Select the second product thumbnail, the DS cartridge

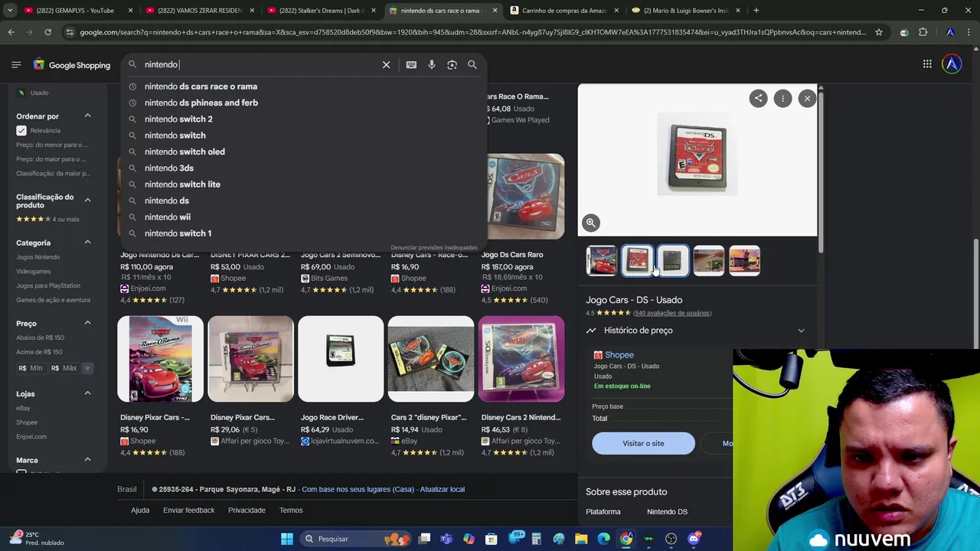[637, 261]
